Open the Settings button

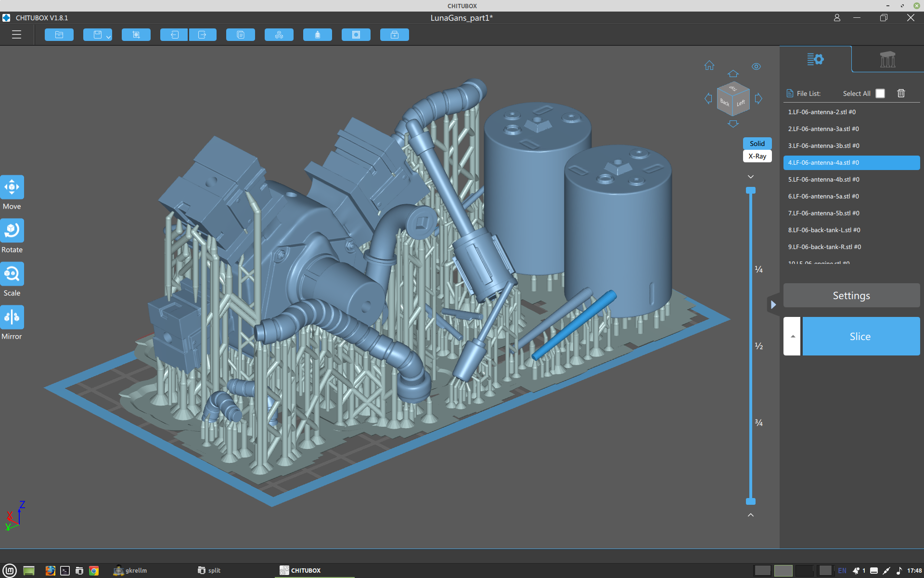pyautogui.click(x=851, y=295)
